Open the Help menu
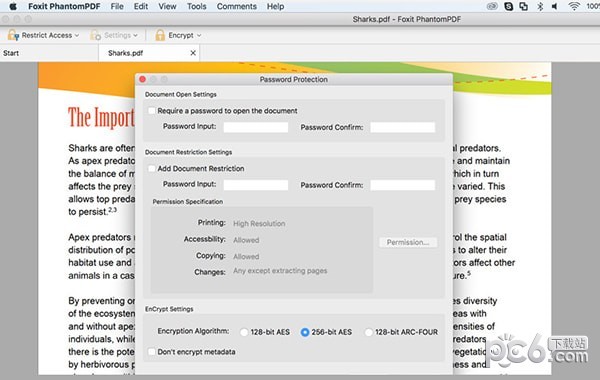 276,7
